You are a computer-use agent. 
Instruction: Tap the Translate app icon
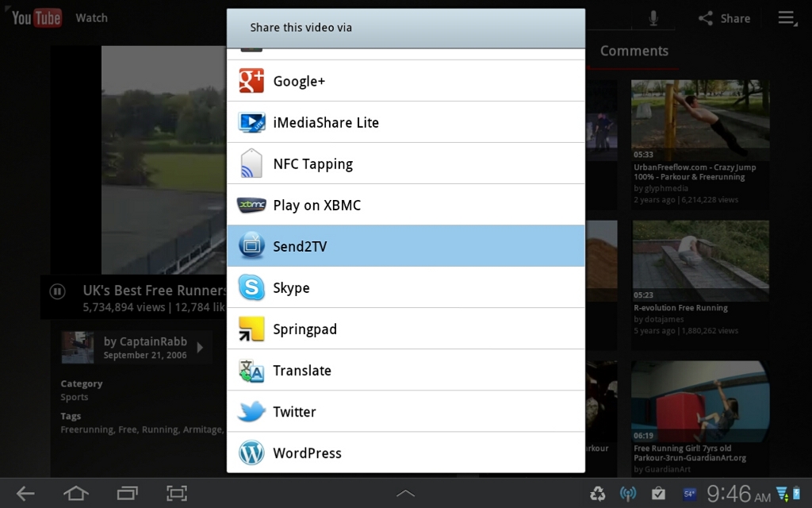(251, 370)
